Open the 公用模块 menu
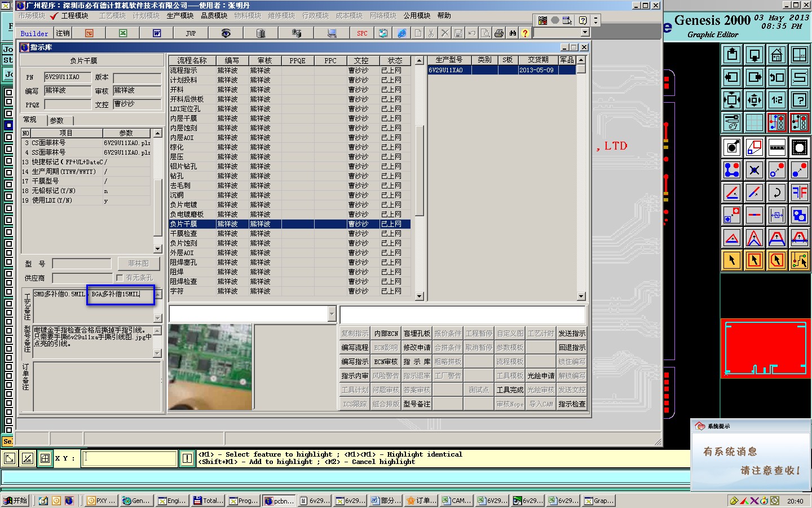 pos(417,16)
